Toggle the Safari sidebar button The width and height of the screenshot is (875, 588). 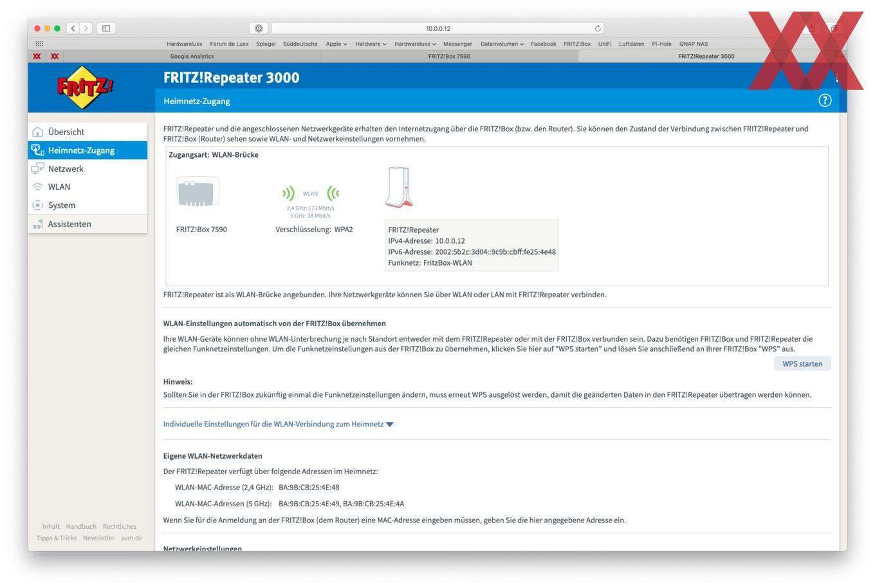[x=106, y=28]
